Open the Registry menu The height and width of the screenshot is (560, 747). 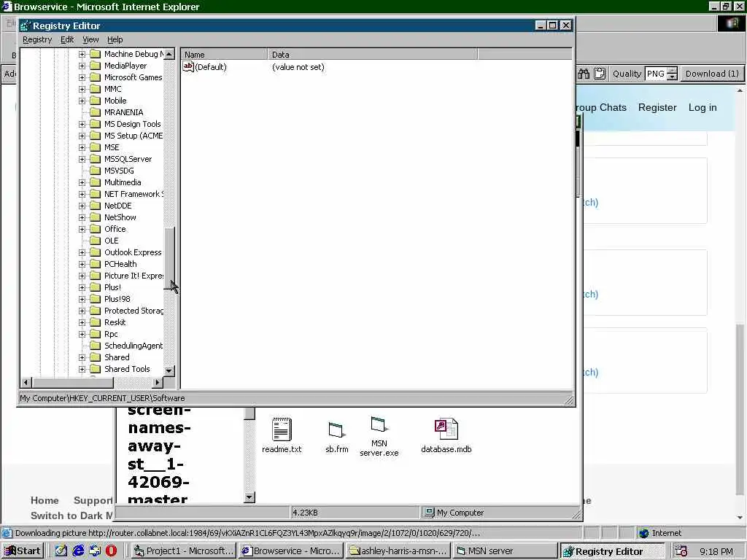point(37,39)
